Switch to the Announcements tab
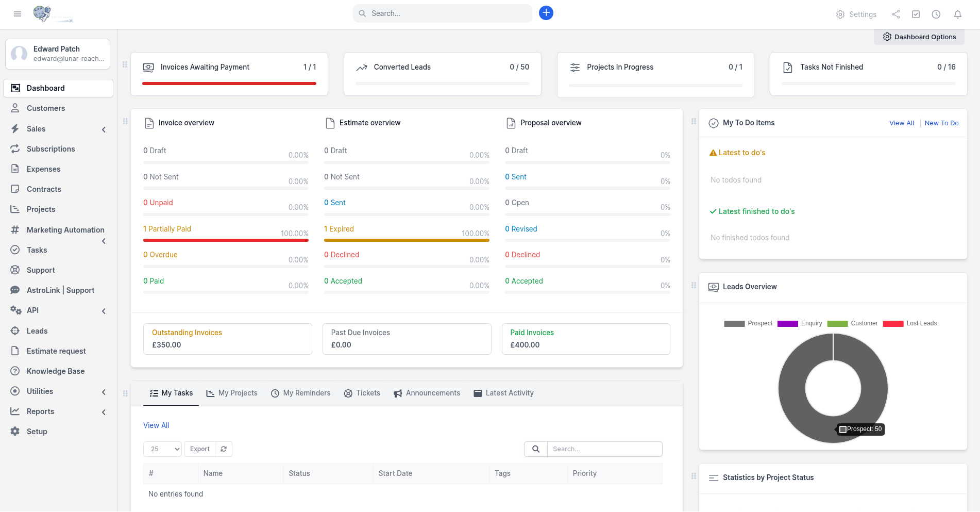This screenshot has width=980, height=512. [427, 393]
